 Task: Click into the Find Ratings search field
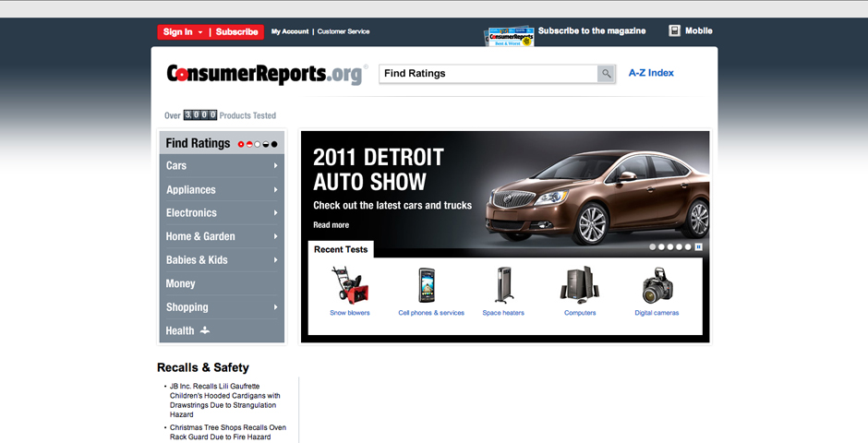488,74
